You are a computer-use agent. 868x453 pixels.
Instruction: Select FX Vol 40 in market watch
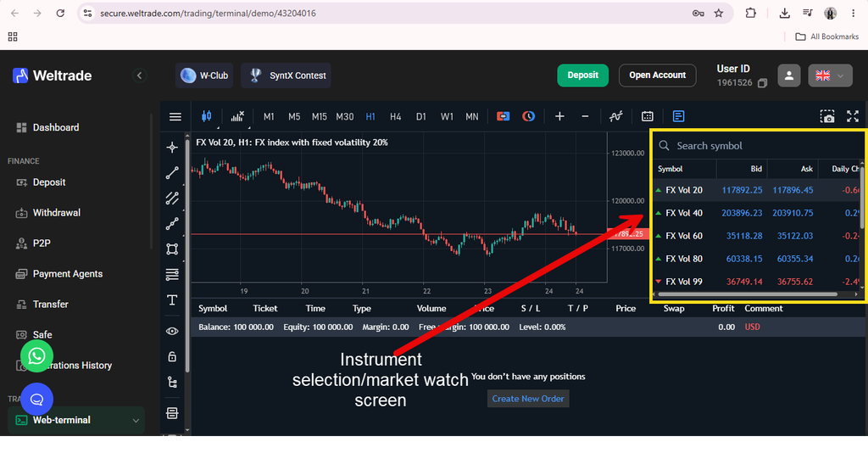tap(758, 213)
